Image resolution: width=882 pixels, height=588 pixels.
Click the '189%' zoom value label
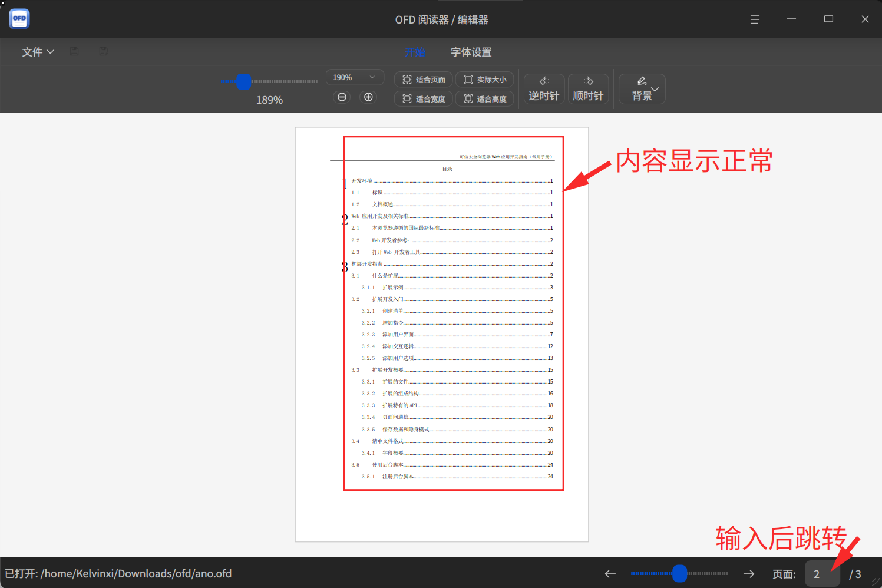point(269,100)
